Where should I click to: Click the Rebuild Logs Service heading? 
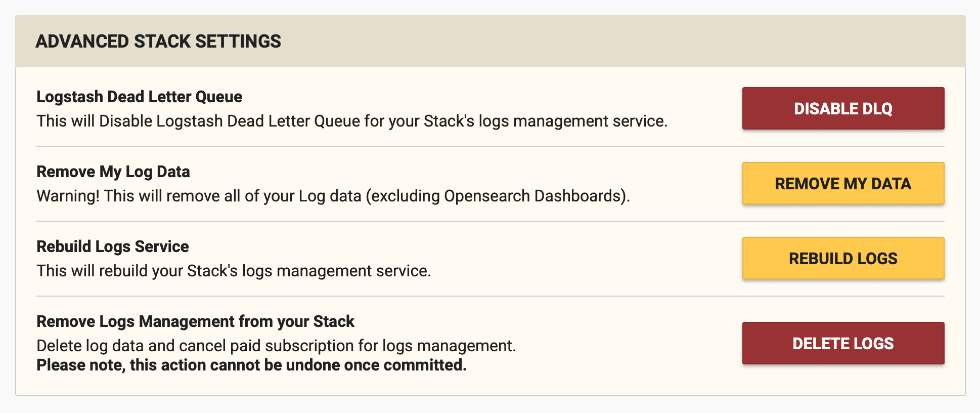(112, 246)
